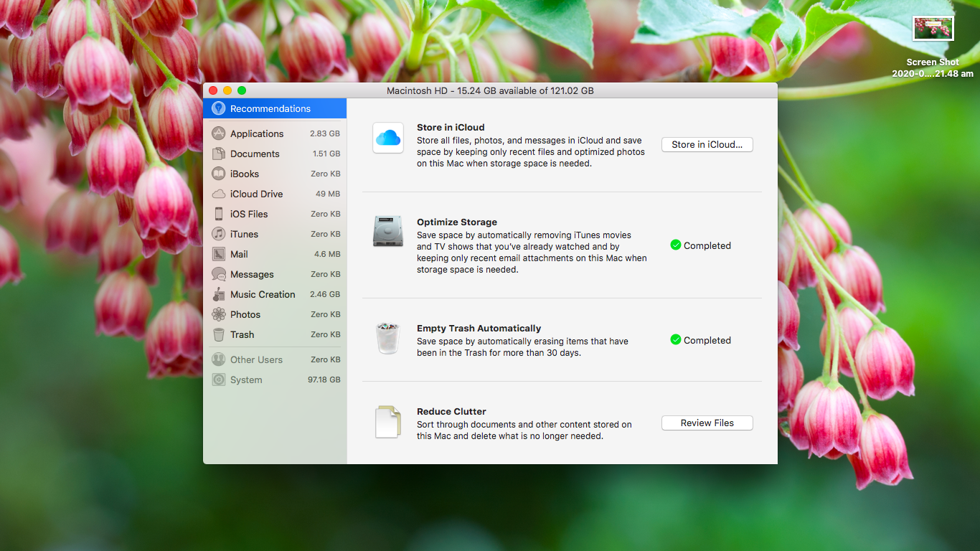980x551 pixels.
Task: Click the iTunes music note icon
Action: tap(219, 234)
